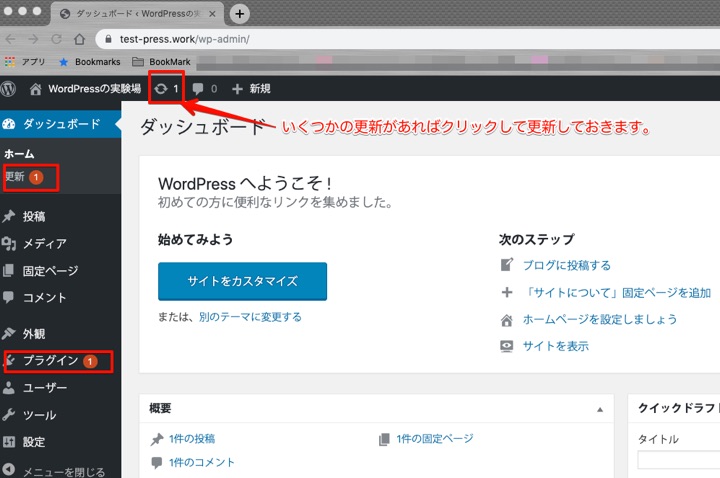
Task: Click the site lock icon in address bar
Action: [108, 39]
